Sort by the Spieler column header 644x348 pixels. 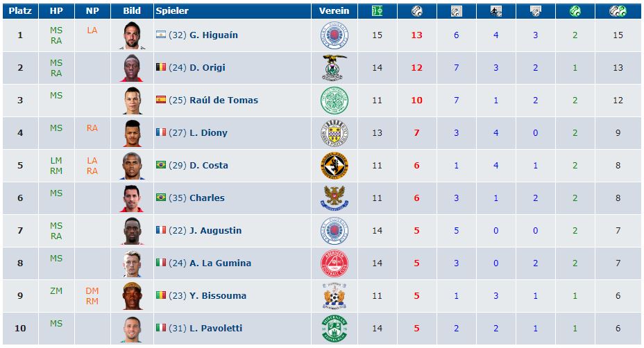(x=172, y=11)
